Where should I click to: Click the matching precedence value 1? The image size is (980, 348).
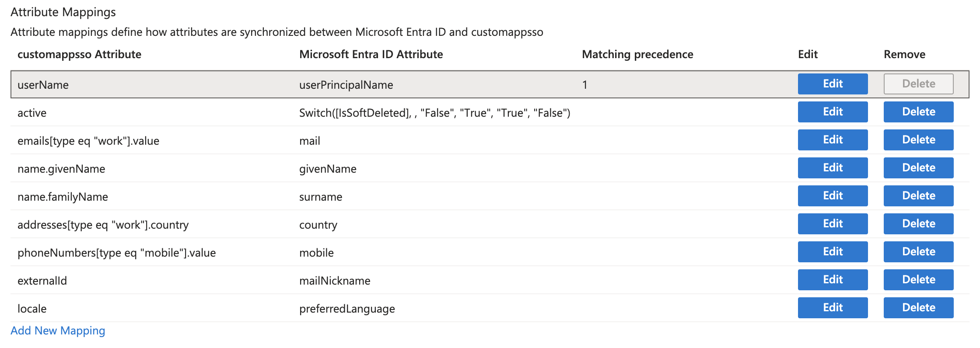[x=584, y=85]
